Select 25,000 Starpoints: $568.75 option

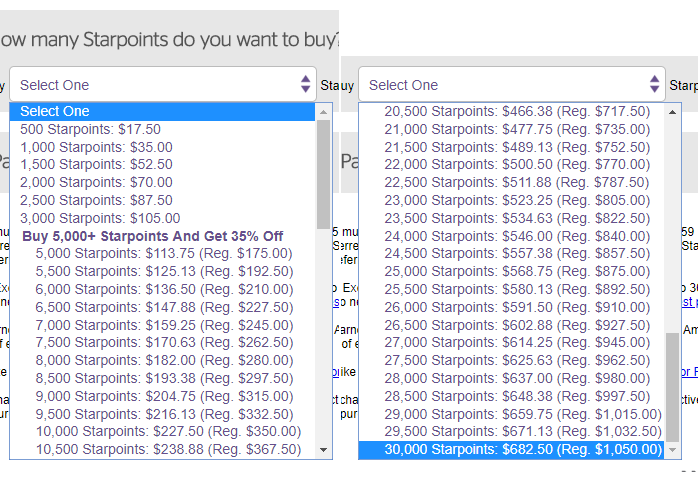pyautogui.click(x=512, y=271)
